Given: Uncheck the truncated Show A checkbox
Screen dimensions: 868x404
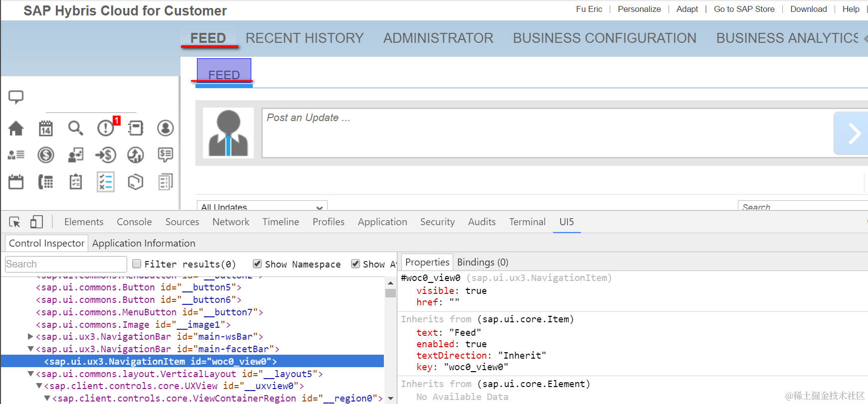Looking at the screenshot, I should click(355, 264).
